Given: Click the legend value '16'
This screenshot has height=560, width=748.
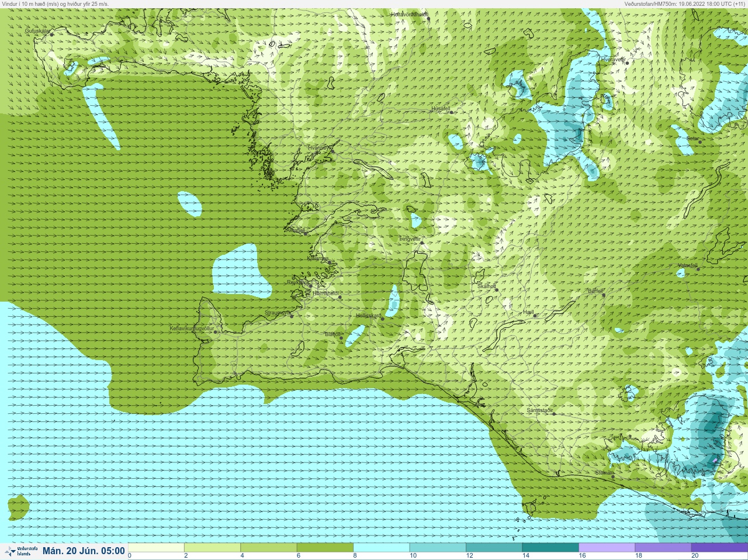Looking at the screenshot, I should click(581, 556).
